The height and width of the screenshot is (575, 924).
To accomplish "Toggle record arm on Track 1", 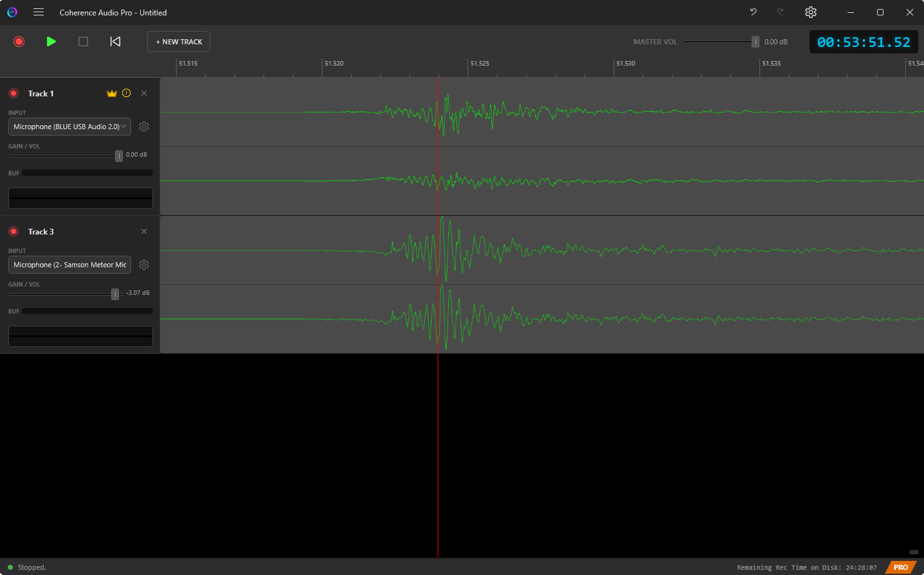I will 14,94.
